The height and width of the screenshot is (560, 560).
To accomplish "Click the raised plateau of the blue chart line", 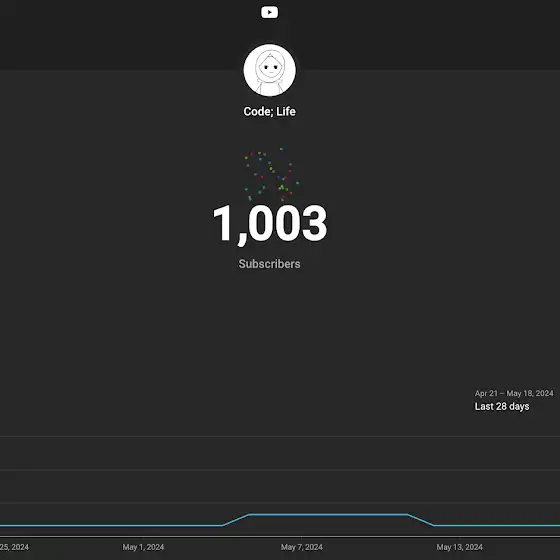I will click(328, 515).
